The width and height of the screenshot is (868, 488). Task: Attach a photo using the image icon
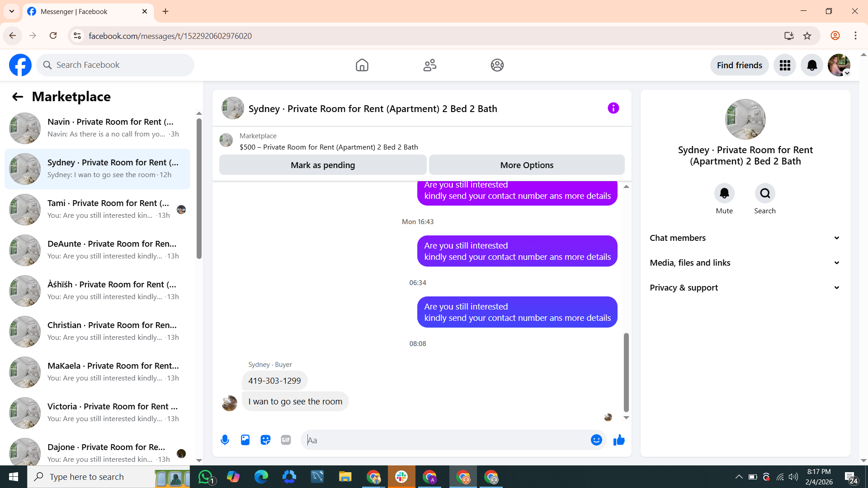[245, 440]
